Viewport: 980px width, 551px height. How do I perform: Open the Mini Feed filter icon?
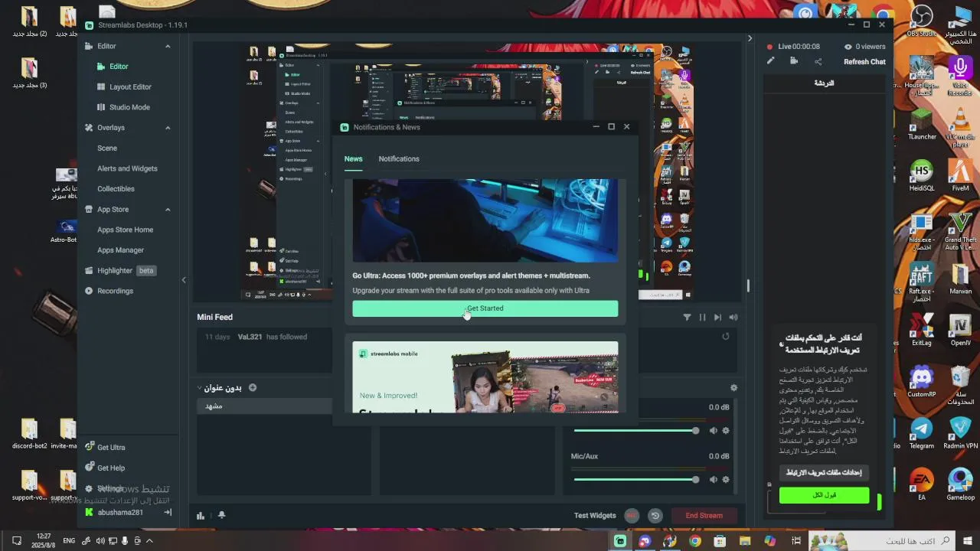click(x=687, y=317)
